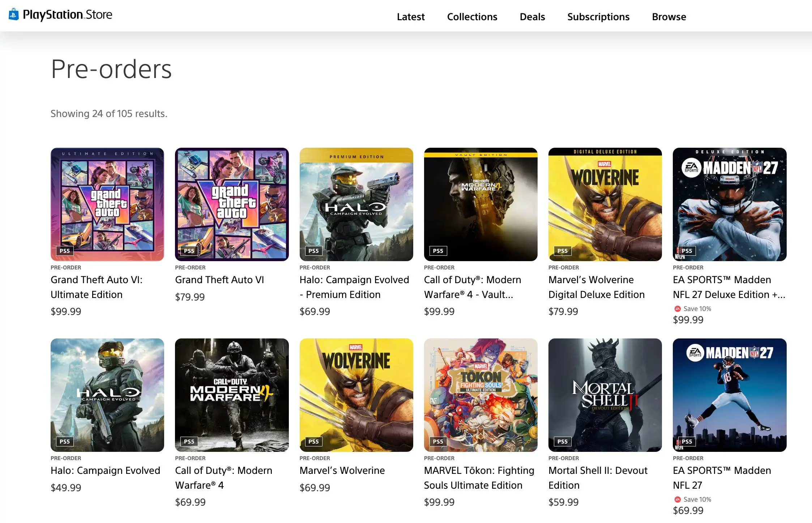Click Marvel's Wolverine Digital Deluxe Edition title
The height and width of the screenshot is (523, 812).
tap(597, 287)
